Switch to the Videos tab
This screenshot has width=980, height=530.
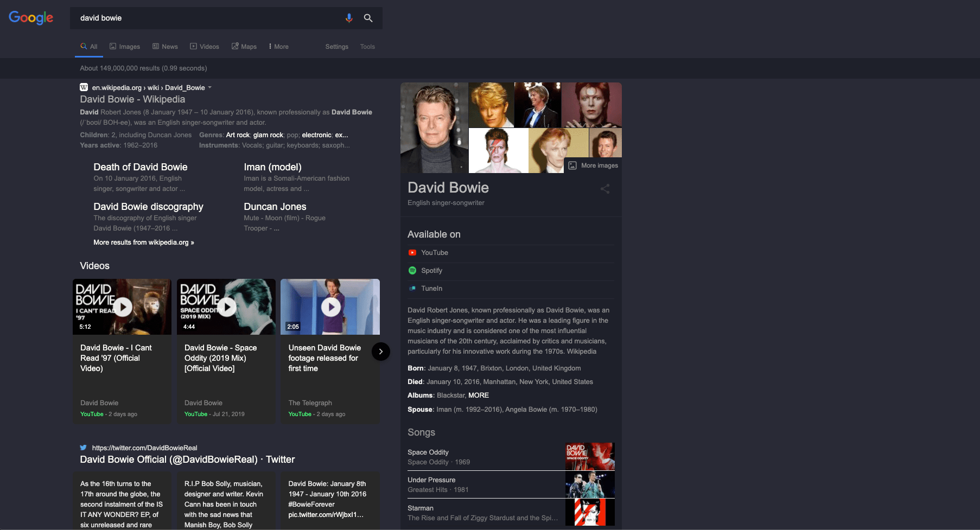205,47
